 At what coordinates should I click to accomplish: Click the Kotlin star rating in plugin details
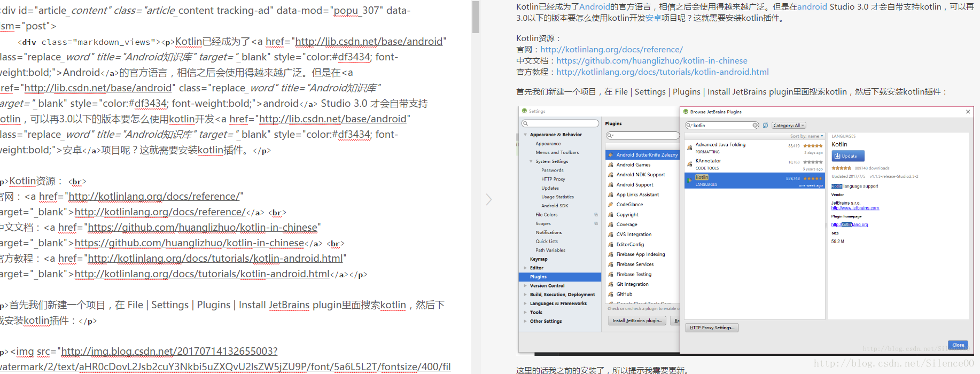842,168
